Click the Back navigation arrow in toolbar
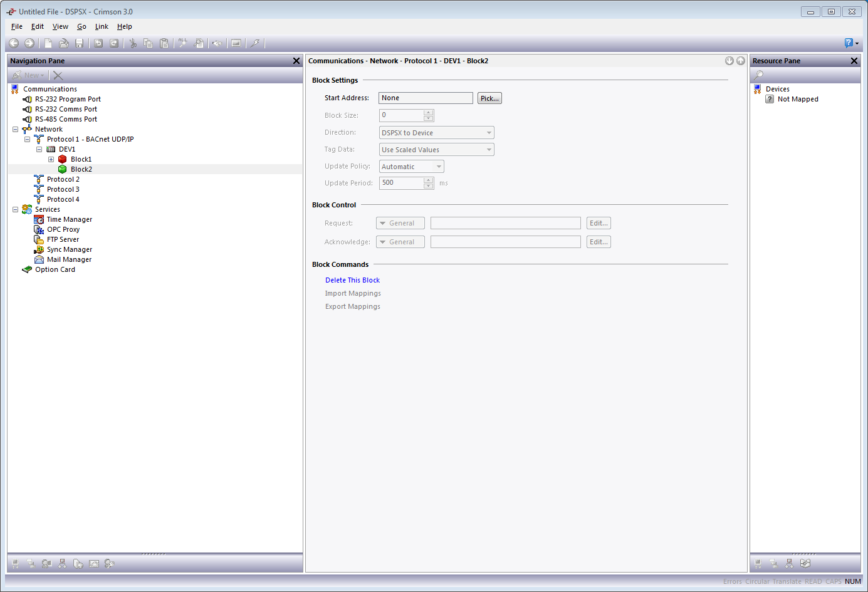The height and width of the screenshot is (592, 868). (14, 43)
